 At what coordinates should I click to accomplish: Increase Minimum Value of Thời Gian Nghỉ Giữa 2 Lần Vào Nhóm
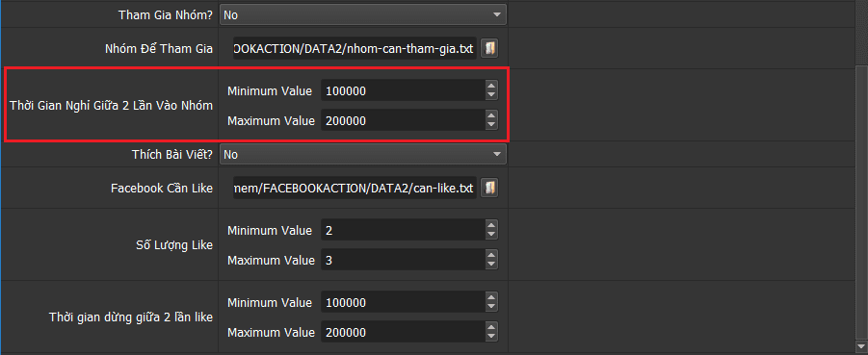tap(491, 86)
